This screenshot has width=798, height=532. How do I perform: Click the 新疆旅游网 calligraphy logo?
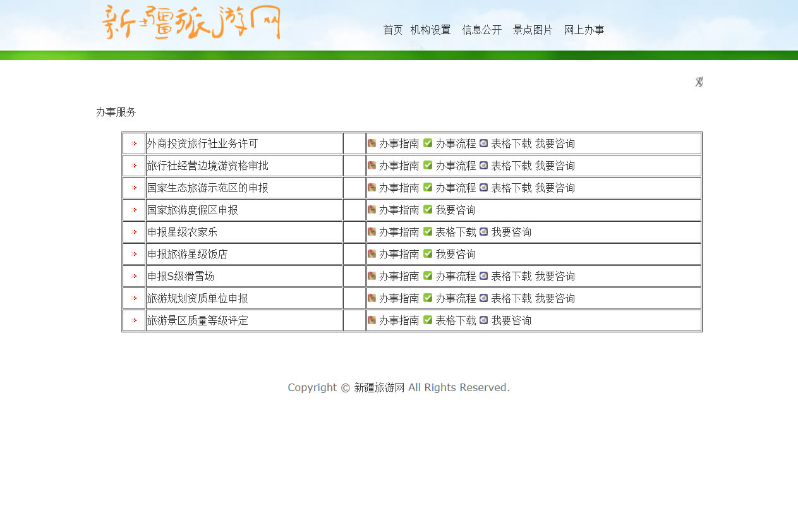click(191, 23)
